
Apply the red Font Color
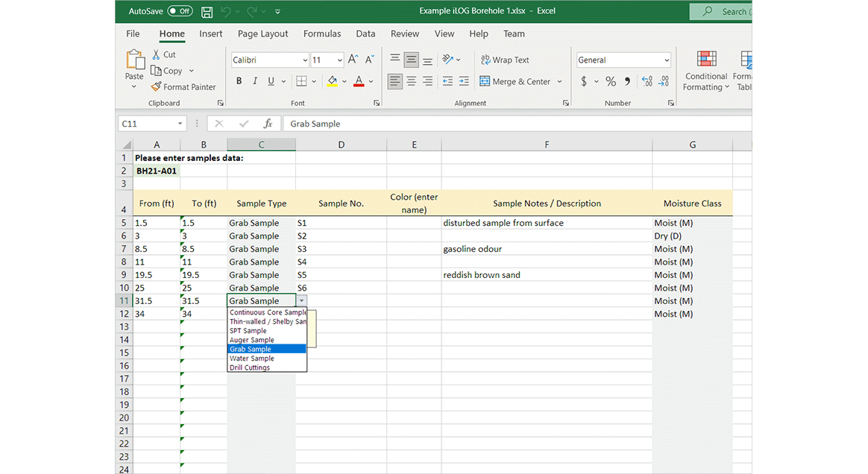pos(359,81)
